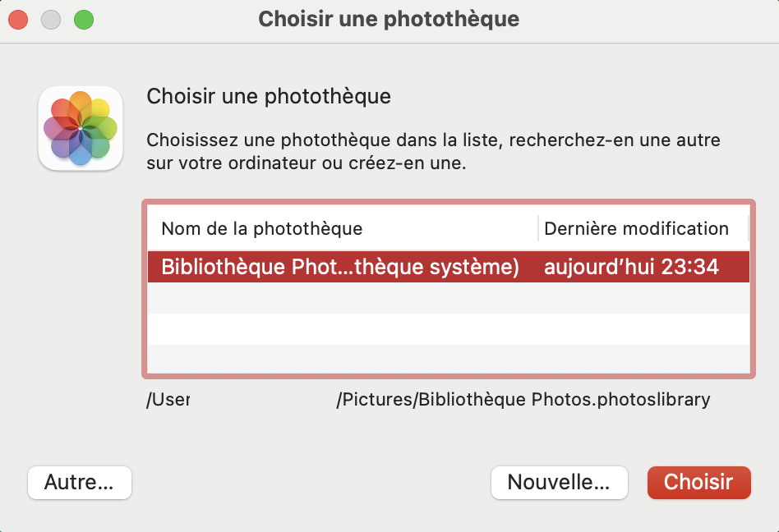Click the first empty row under the library entry
779x532 pixels.
pyautogui.click(x=448, y=298)
